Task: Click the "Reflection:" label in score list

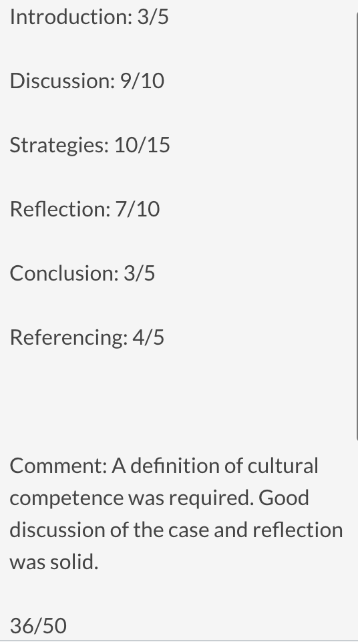Action: (60, 209)
